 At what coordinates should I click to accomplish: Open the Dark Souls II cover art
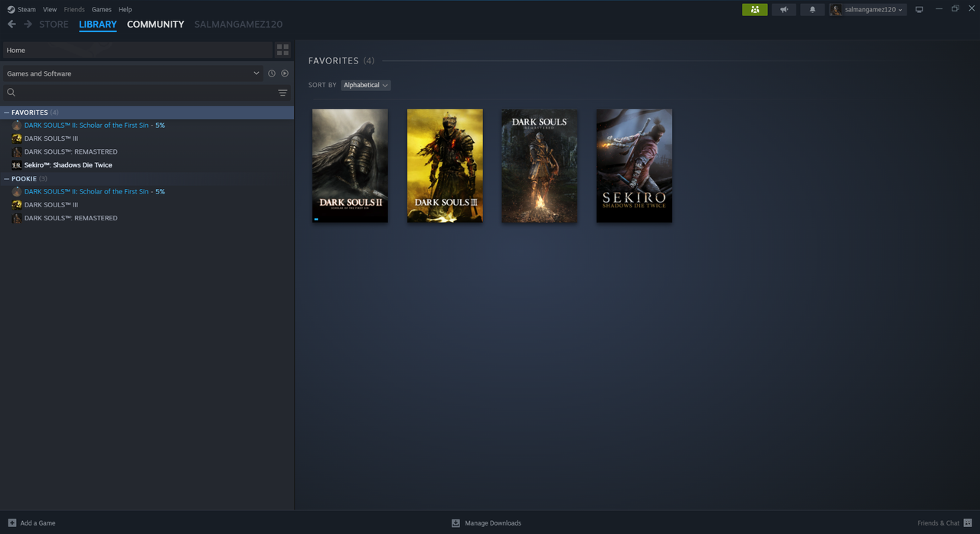(x=350, y=166)
